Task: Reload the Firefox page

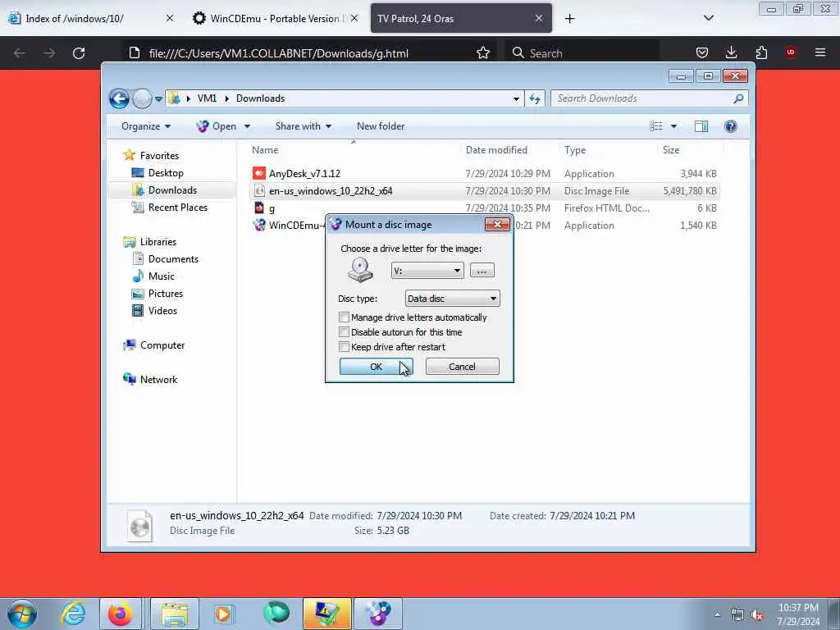Action: point(79,53)
